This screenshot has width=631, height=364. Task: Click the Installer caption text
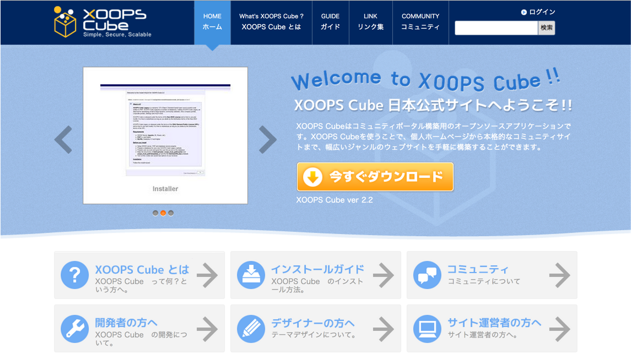(x=165, y=189)
